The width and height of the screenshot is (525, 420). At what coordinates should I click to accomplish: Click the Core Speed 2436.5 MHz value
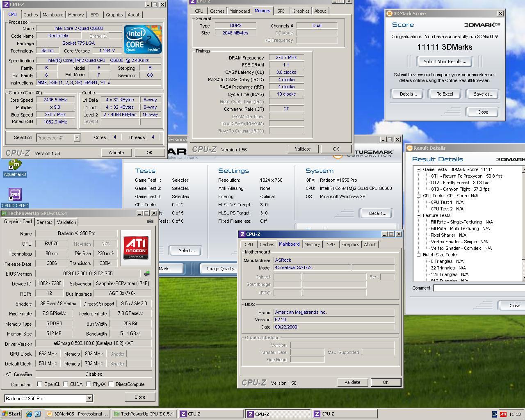click(55, 100)
